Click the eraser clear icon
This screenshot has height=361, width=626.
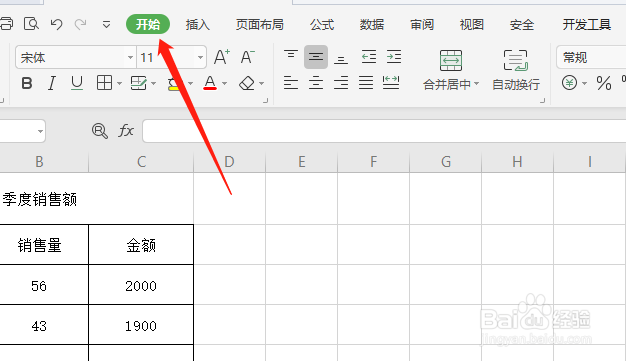(x=247, y=83)
